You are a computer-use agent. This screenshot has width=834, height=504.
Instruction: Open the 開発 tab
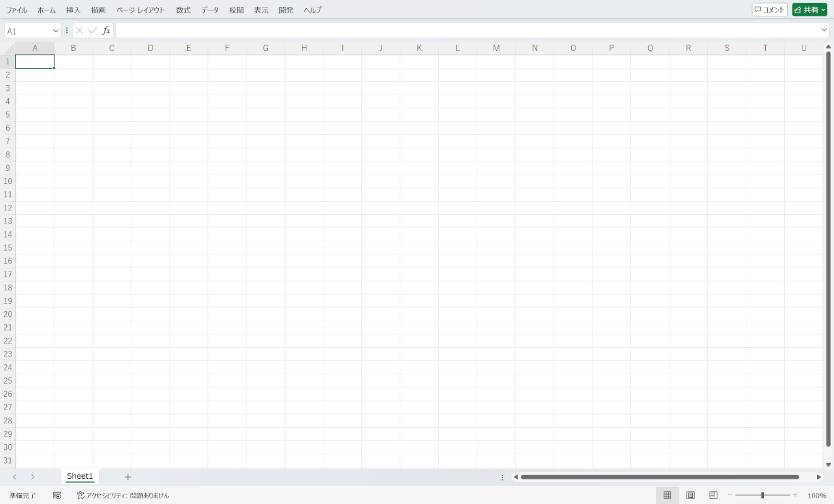pos(286,10)
